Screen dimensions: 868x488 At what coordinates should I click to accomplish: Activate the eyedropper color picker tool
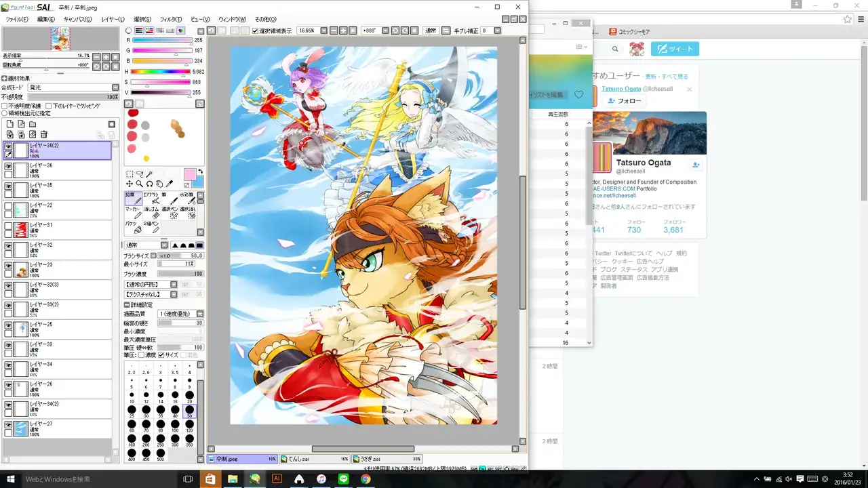point(170,184)
